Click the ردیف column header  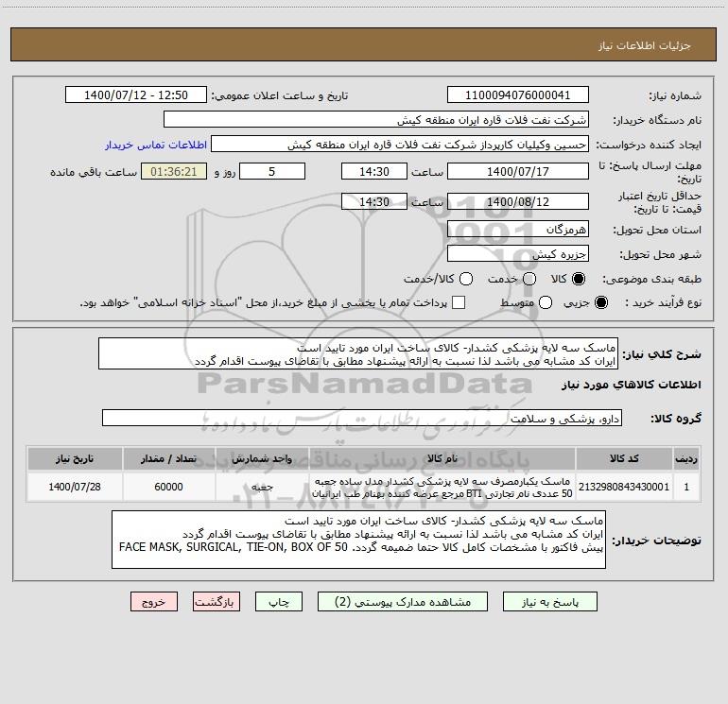point(686,458)
